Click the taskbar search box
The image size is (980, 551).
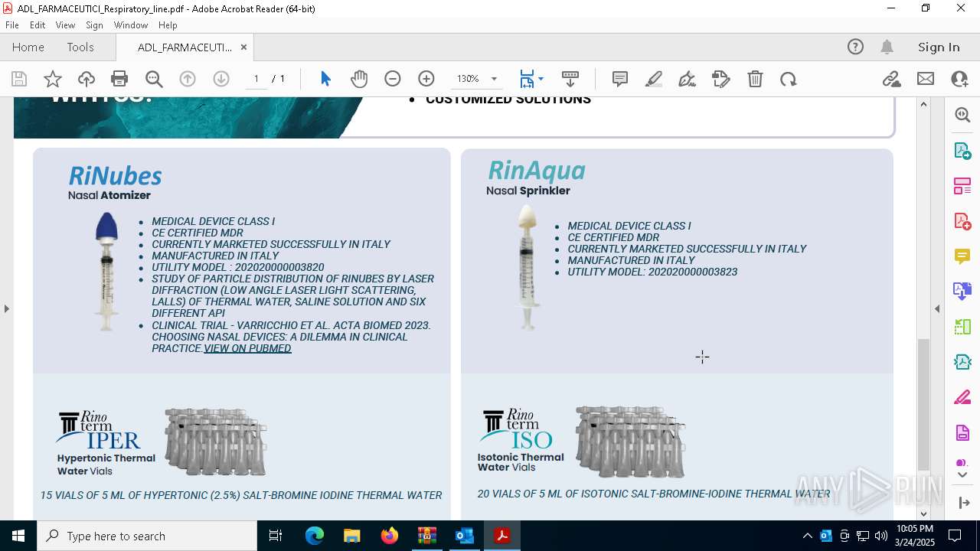(147, 536)
